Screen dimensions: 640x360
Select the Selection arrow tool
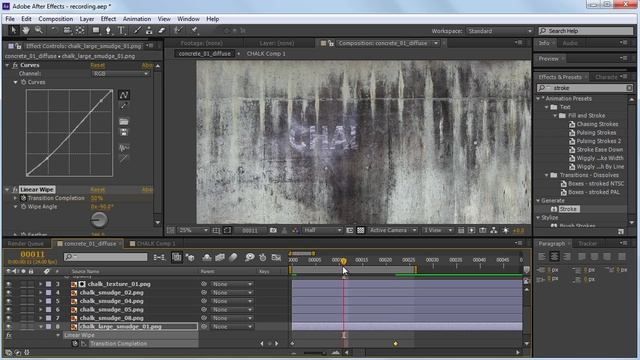(13, 30)
